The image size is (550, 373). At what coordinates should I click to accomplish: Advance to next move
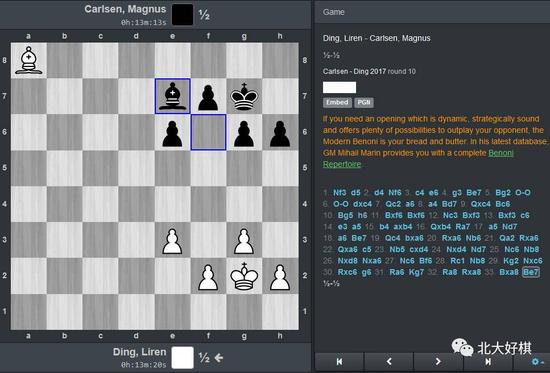438,361
